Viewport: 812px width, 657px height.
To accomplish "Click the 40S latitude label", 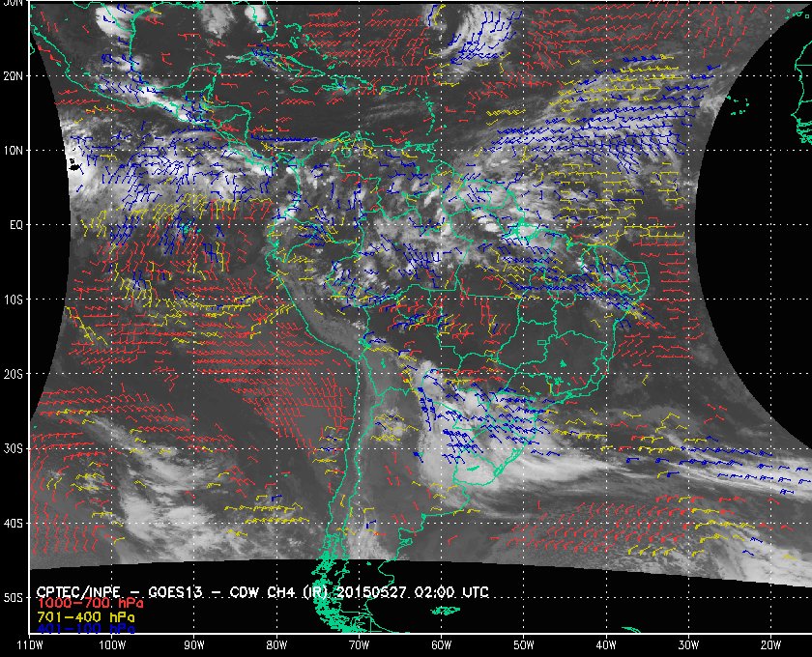I will pos(13,523).
